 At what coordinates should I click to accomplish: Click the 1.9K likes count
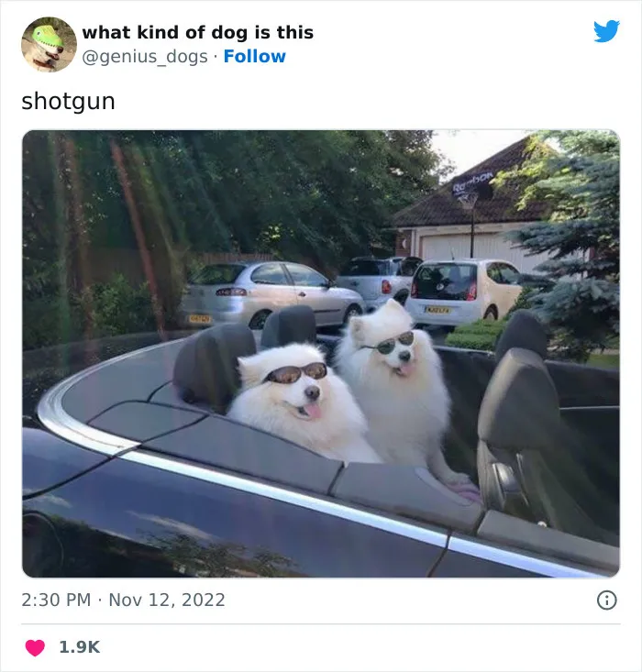pos(80,647)
